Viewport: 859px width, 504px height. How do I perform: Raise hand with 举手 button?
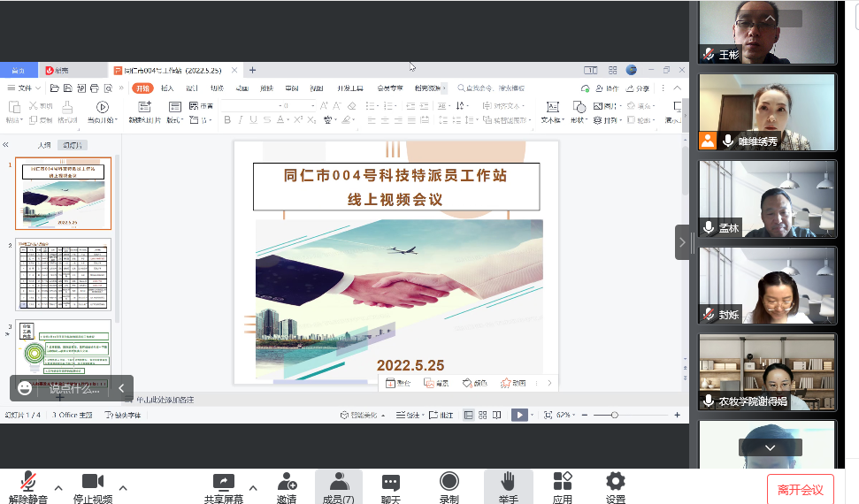[509, 487]
